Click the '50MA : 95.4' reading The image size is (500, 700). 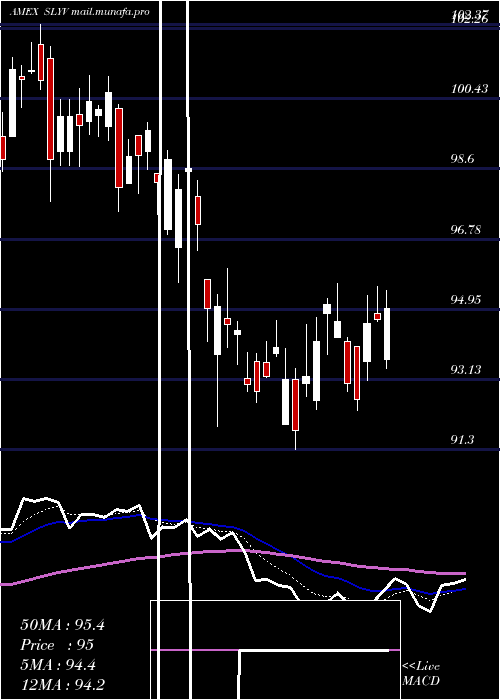(x=62, y=625)
